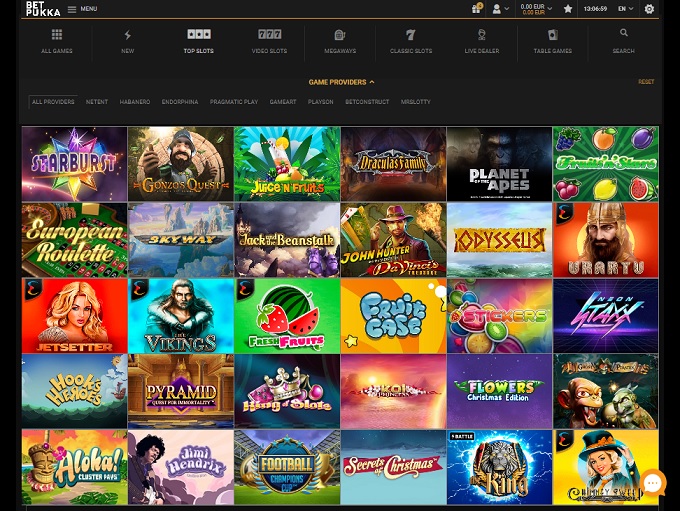The width and height of the screenshot is (680, 511).
Task: Click the favorites star icon
Action: coord(568,9)
